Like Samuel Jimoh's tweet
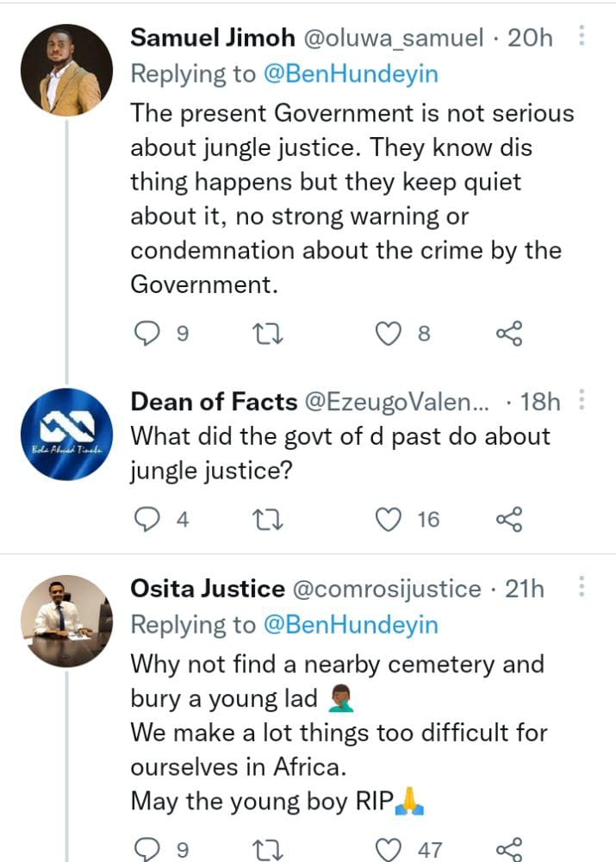The image size is (616, 862). (389, 333)
